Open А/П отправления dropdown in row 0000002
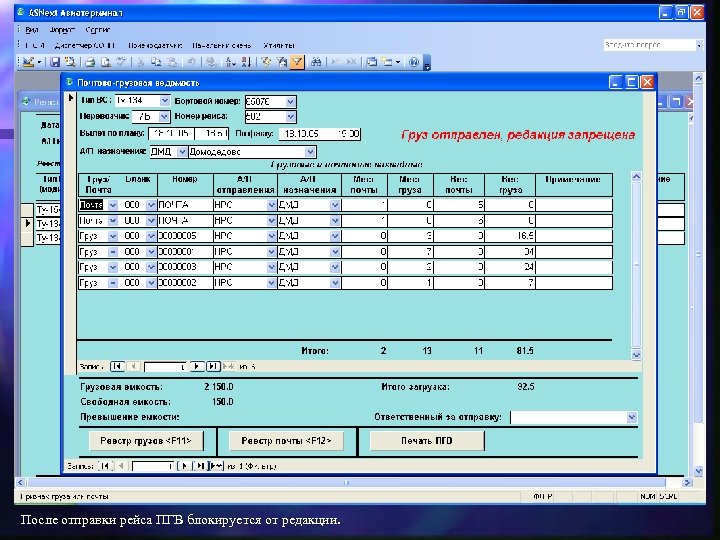This screenshot has width=720, height=540. [x=271, y=283]
